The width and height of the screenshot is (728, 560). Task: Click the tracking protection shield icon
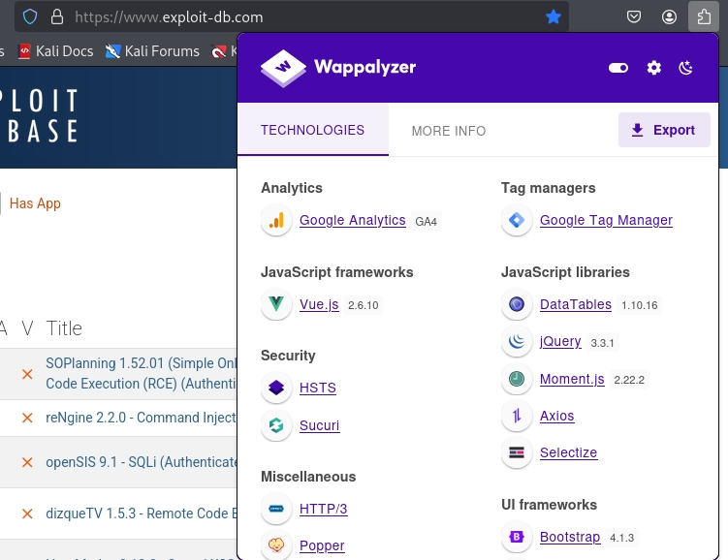(x=30, y=17)
